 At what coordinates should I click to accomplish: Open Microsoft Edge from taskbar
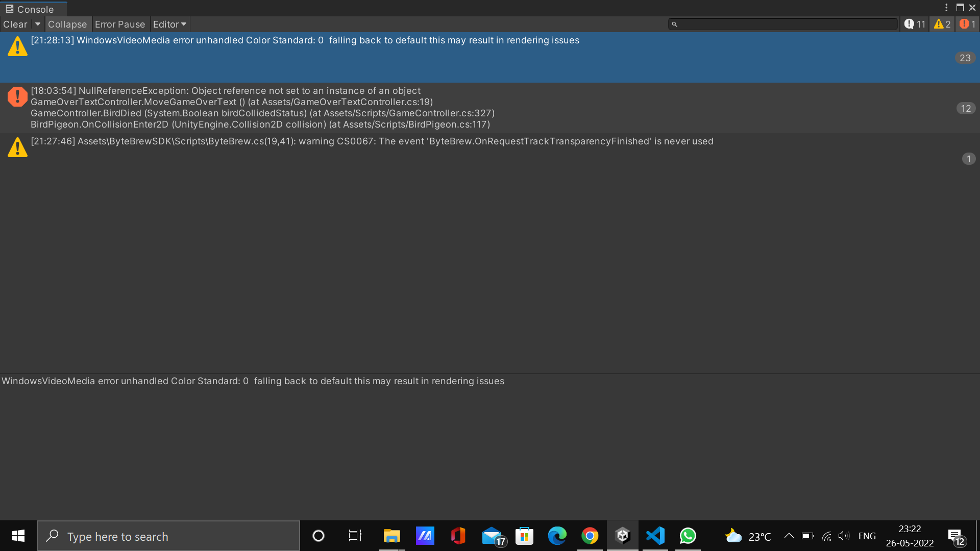point(557,536)
